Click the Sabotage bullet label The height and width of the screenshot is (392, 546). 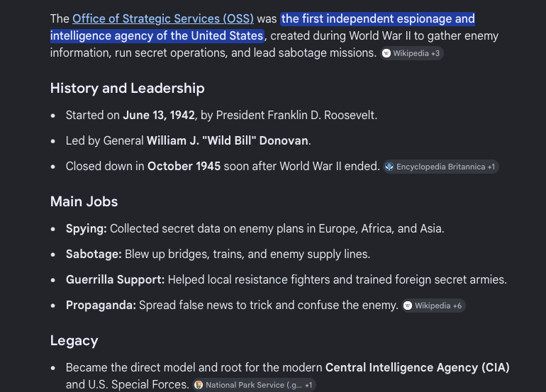pos(94,254)
